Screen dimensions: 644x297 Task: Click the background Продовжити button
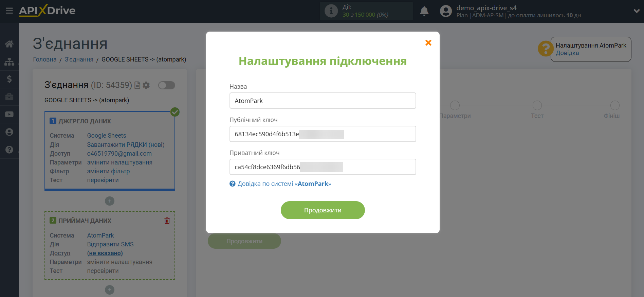click(x=244, y=241)
